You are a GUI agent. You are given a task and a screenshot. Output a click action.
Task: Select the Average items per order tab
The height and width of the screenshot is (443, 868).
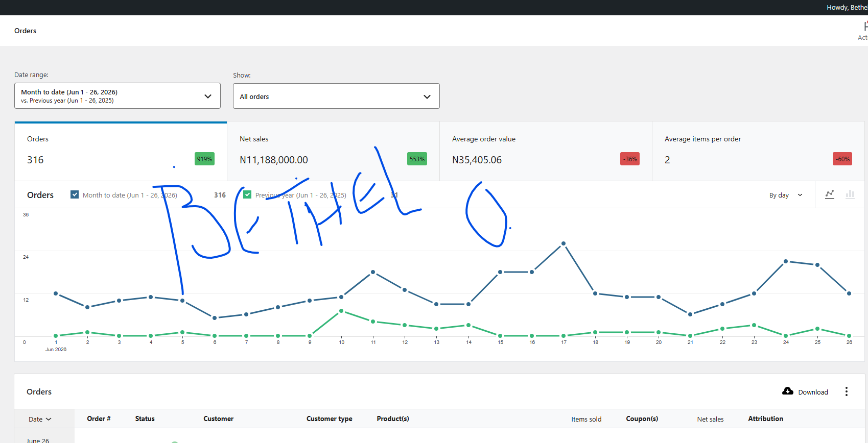coord(758,151)
